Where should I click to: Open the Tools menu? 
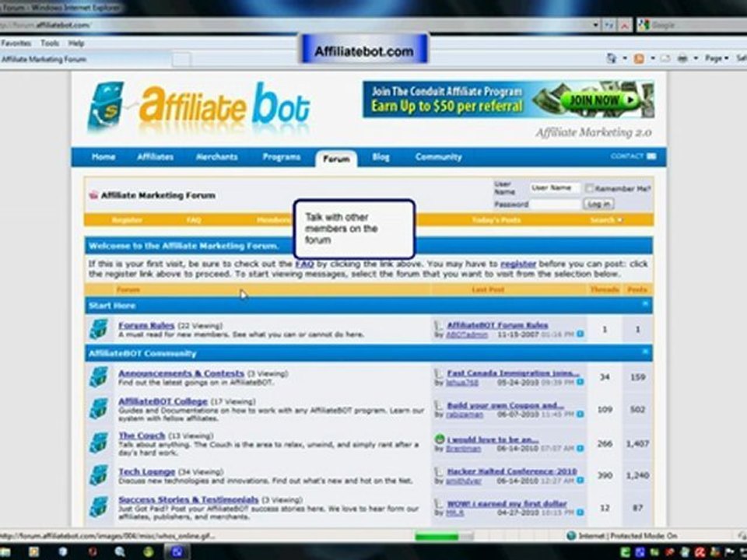tap(50, 43)
